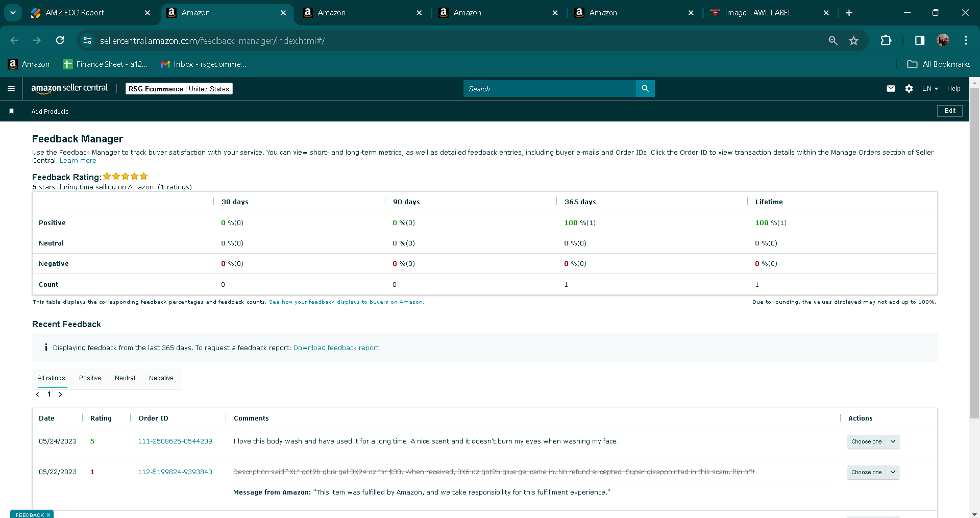View site information icon in address bar
Image resolution: width=980 pixels, height=518 pixels.
pos(87,40)
